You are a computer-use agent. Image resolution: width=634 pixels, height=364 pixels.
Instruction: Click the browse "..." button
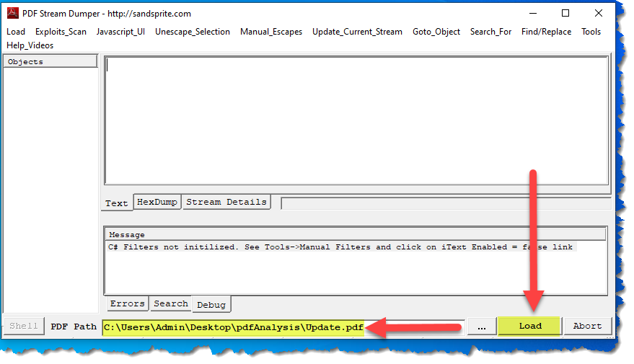pyautogui.click(x=480, y=326)
